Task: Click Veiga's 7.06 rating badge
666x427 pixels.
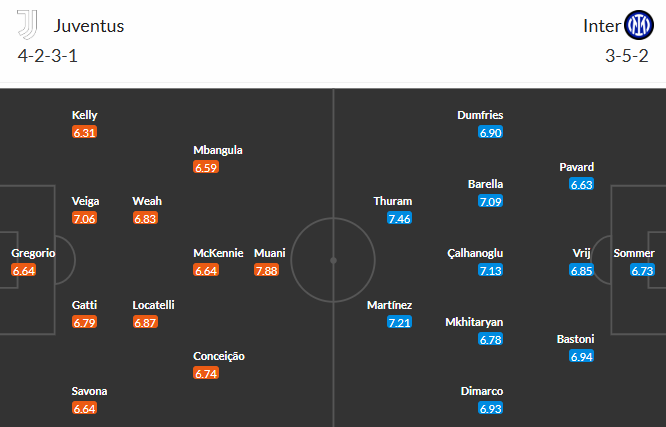Action: [85, 218]
